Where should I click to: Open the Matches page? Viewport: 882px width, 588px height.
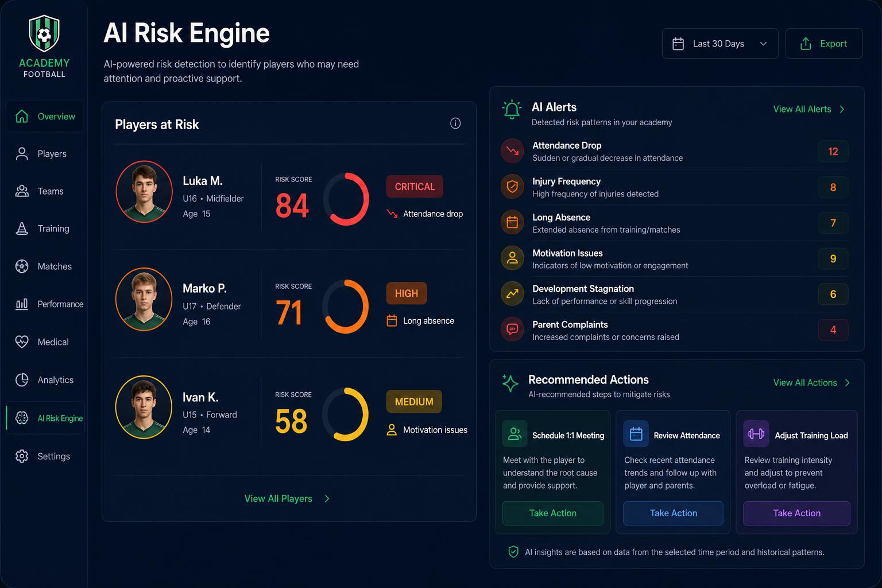pos(45,266)
